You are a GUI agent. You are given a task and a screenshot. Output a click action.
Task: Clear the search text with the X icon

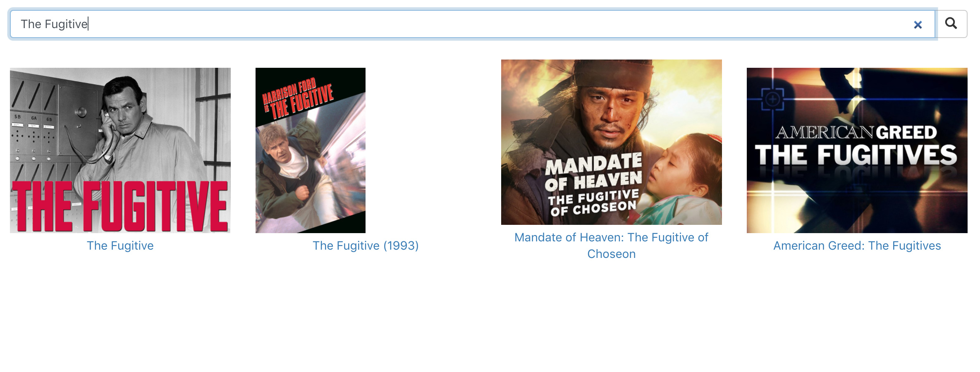pos(918,25)
